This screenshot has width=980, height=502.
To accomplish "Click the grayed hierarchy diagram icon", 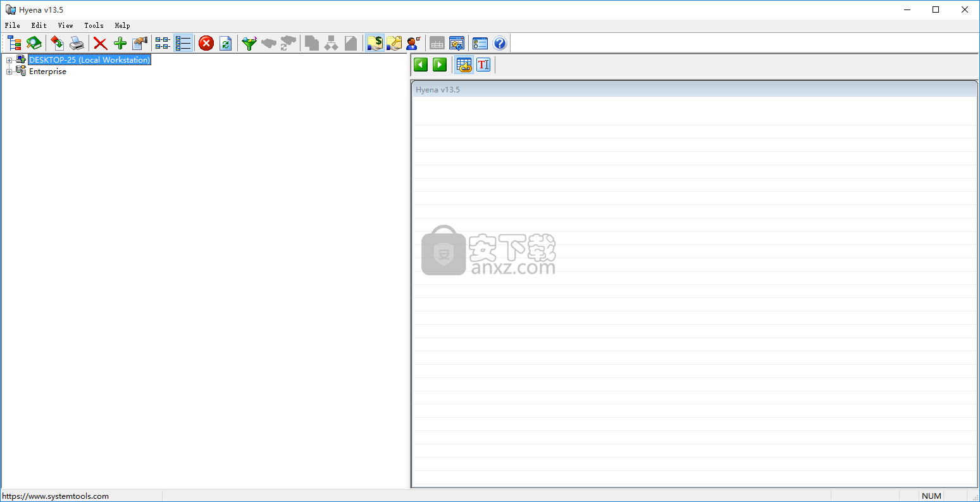I will coord(332,43).
